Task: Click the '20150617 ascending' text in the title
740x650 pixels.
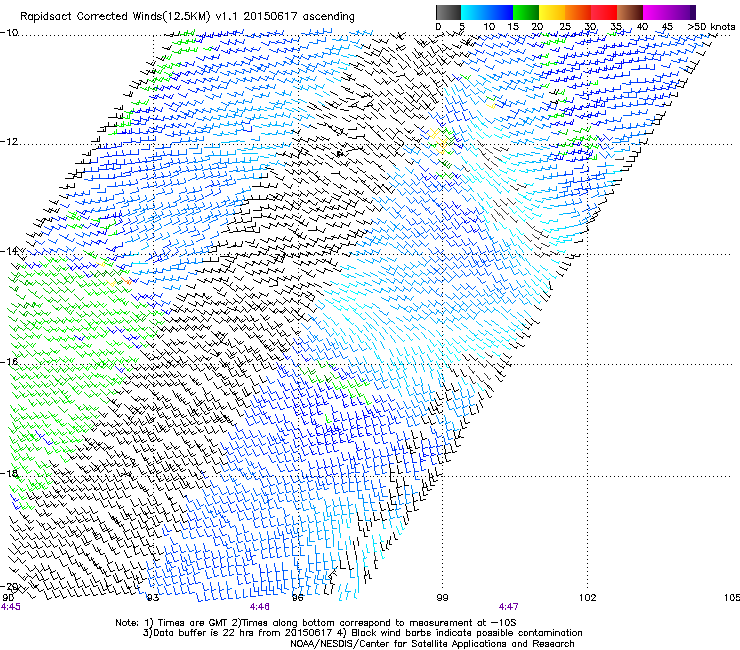Action: 299,17
